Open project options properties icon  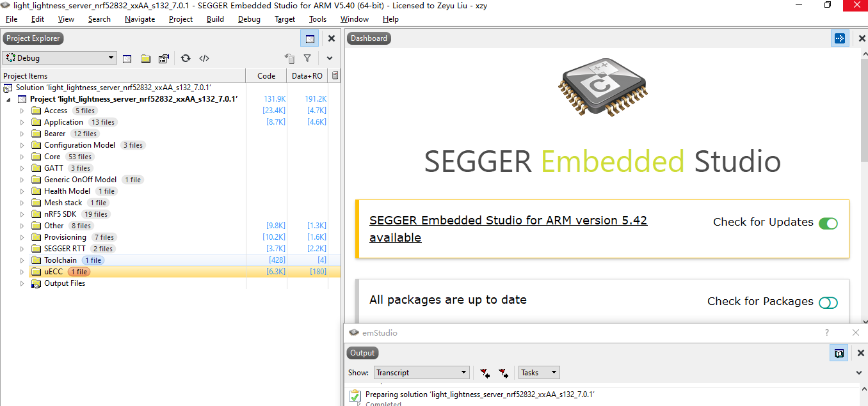tap(164, 58)
